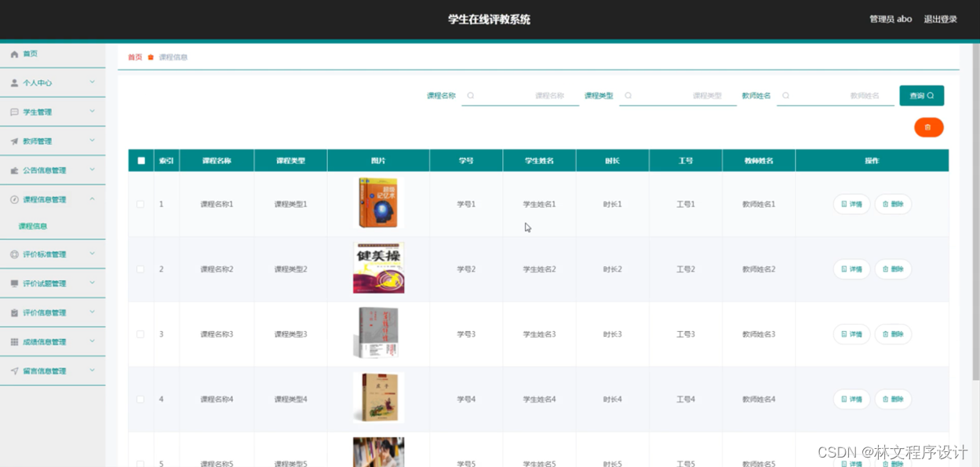Click the chat icon for 学生管理
The width and height of the screenshot is (980, 467).
coord(14,112)
